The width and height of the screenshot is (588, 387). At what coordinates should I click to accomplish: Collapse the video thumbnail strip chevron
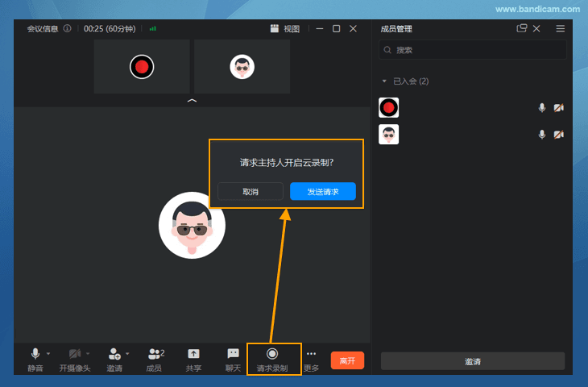192,101
